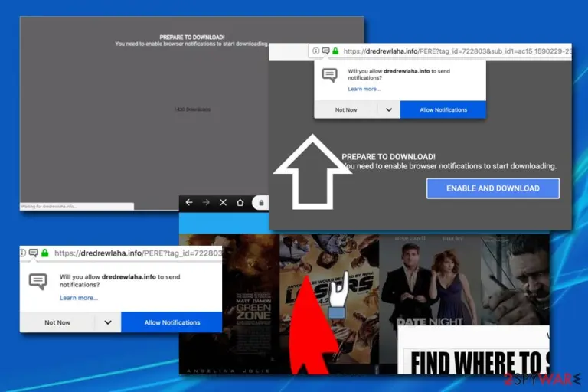Click Allow Notifications in upper-right popup
The image size is (588, 392).
(443, 110)
